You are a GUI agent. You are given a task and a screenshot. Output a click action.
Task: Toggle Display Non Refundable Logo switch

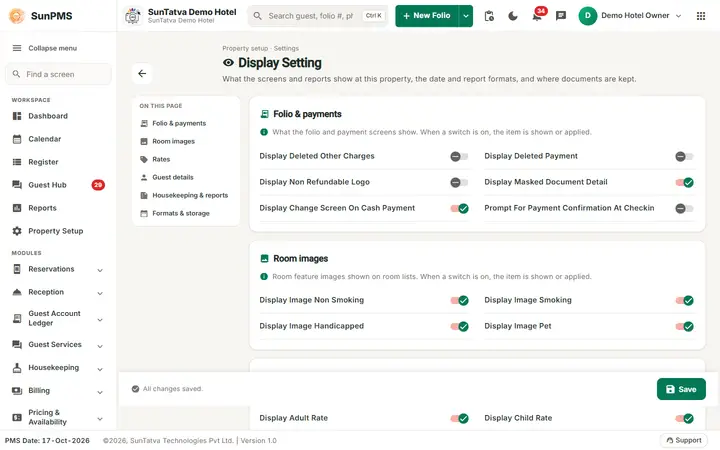(459, 182)
